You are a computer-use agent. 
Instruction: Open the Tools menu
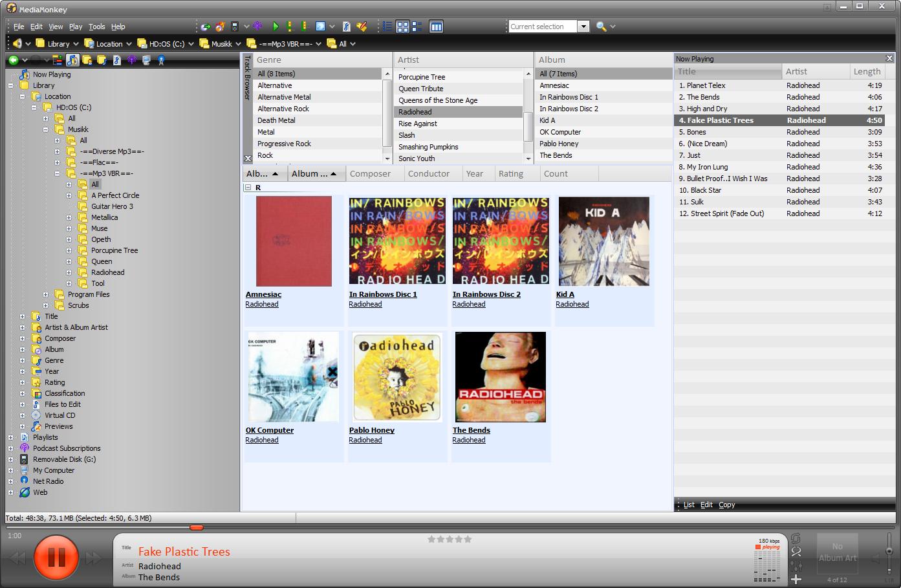(97, 27)
